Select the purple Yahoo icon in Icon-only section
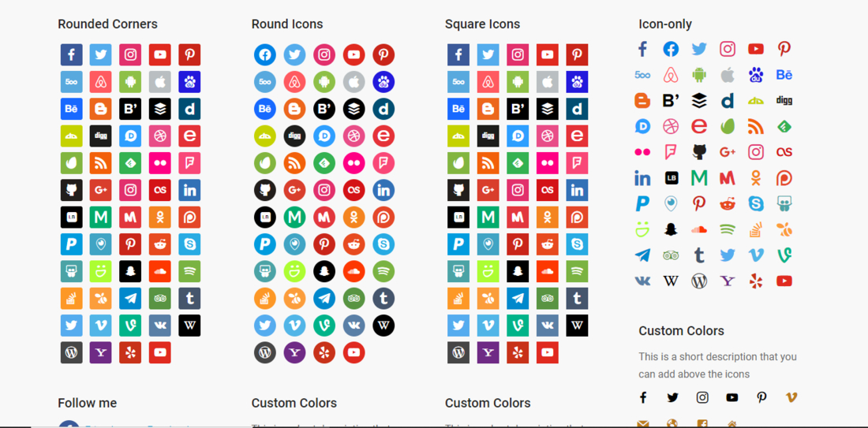The image size is (868, 428). (728, 281)
